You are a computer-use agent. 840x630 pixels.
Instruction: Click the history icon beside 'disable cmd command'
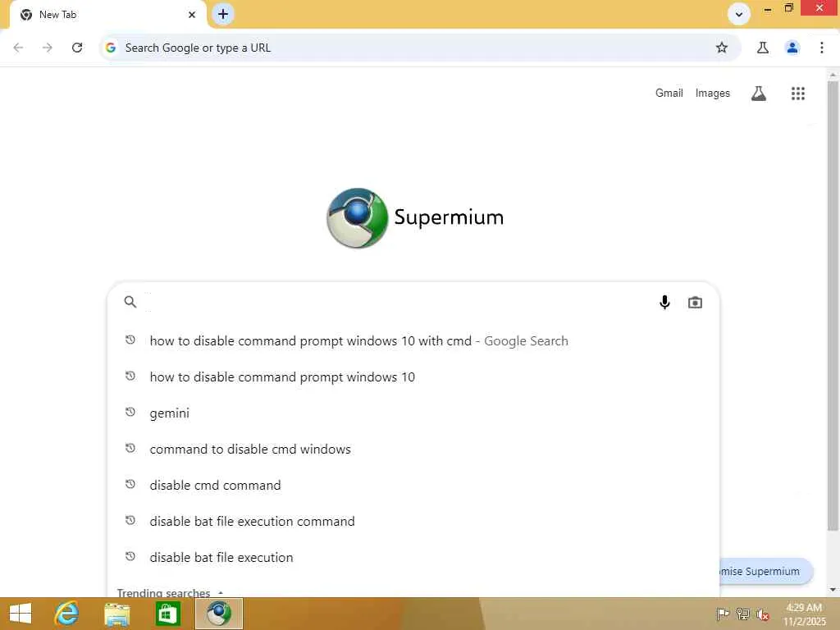[130, 484]
